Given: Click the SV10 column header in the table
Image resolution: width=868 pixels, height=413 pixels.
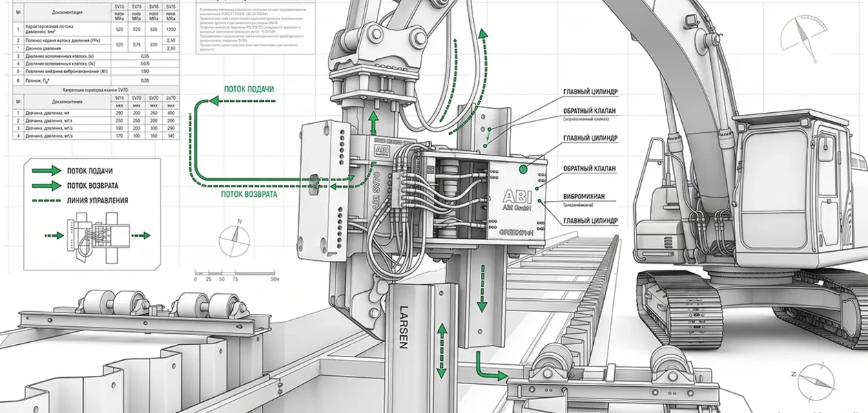Looking at the screenshot, I should coord(120,6).
